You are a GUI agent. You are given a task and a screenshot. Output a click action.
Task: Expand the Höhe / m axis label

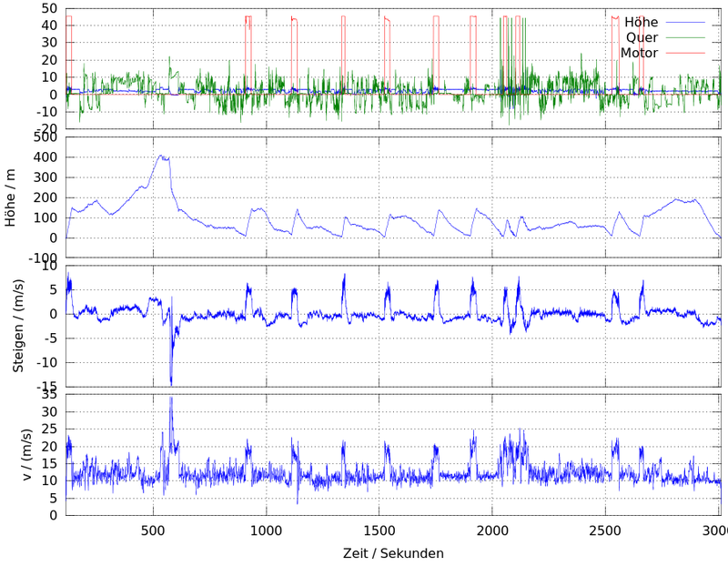click(13, 196)
